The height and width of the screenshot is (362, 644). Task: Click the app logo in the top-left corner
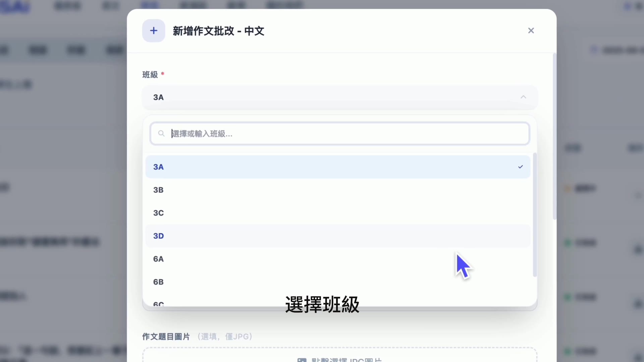pos(15,7)
